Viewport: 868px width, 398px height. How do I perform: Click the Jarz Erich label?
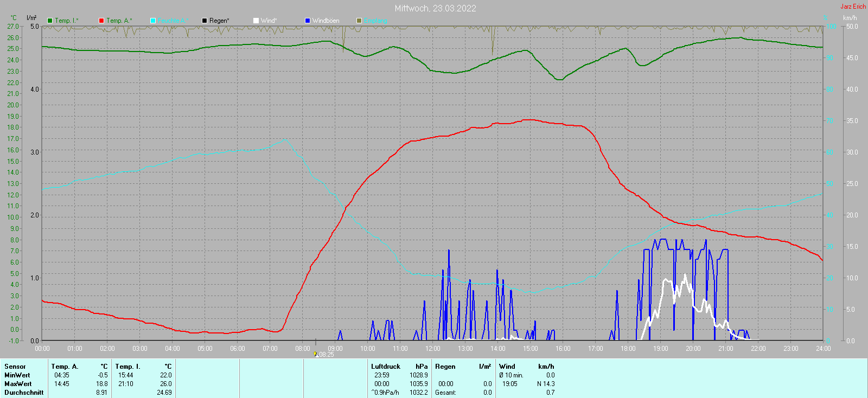tap(853, 7)
